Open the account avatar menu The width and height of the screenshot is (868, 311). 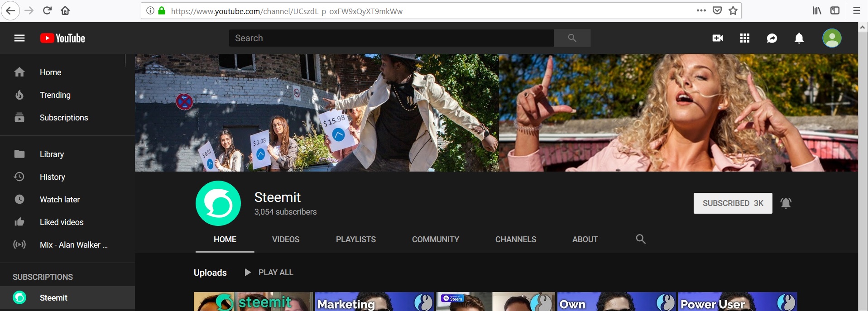[x=832, y=38]
